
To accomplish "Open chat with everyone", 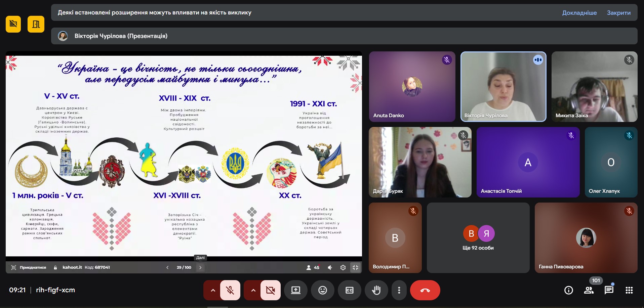I will [609, 290].
